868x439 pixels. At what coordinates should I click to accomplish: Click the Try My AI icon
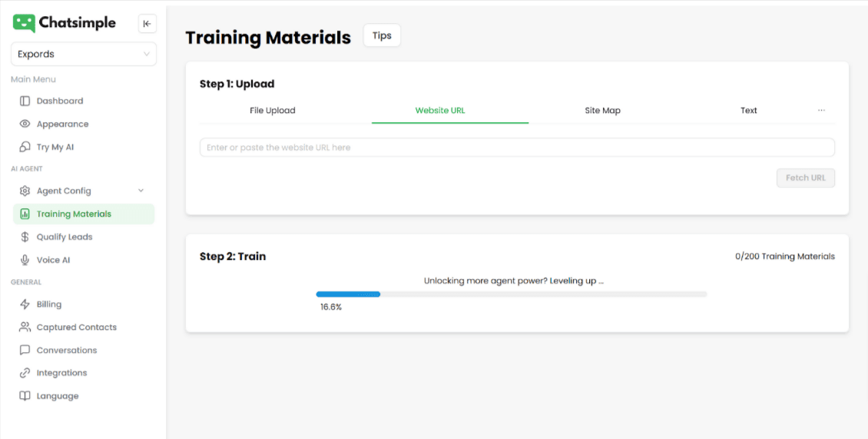25,147
